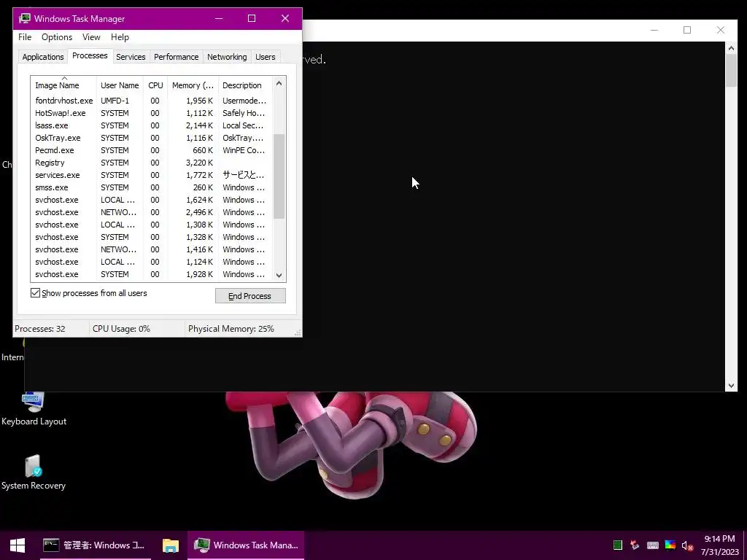Click the WinPE Co... description cell
The image size is (747, 560).
(x=244, y=150)
